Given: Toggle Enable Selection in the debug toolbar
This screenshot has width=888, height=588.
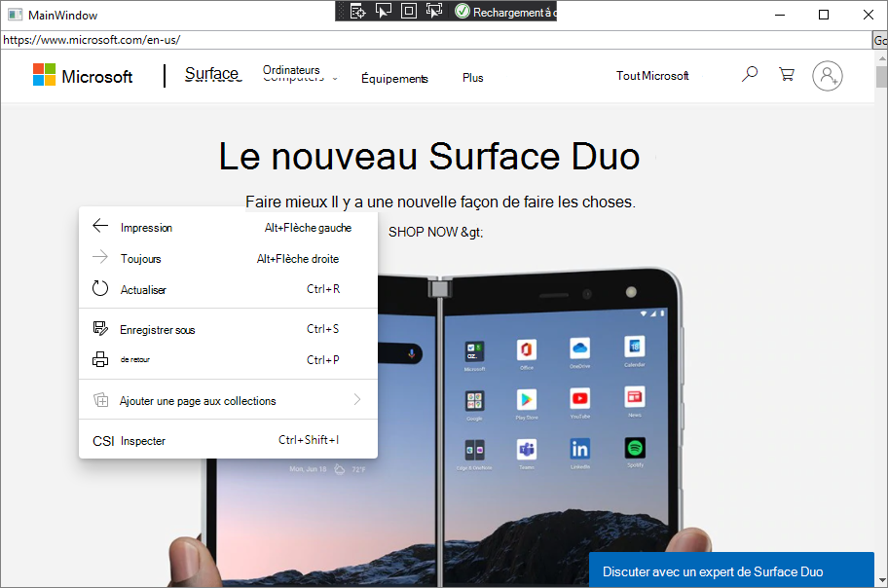Looking at the screenshot, I should (x=384, y=11).
